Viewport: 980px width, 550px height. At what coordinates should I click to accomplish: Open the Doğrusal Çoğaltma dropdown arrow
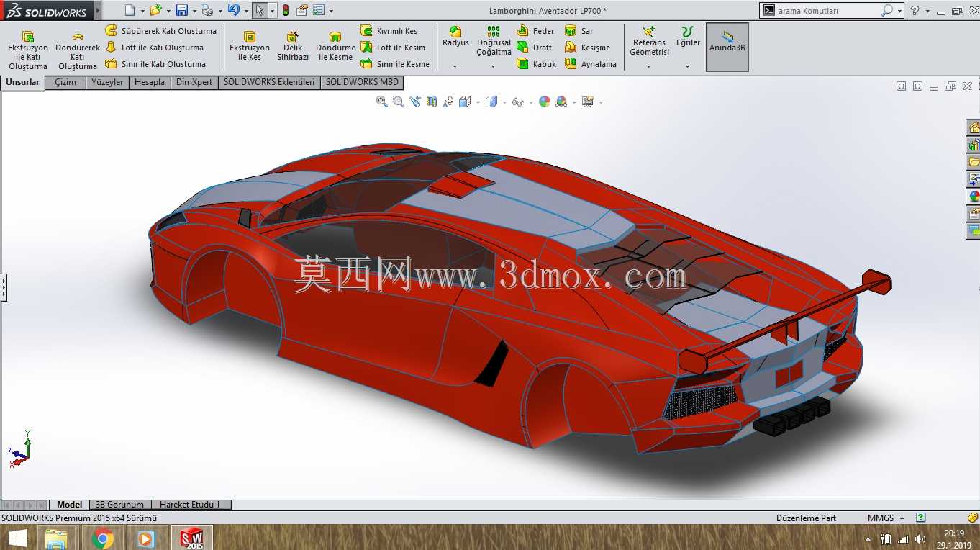(494, 66)
